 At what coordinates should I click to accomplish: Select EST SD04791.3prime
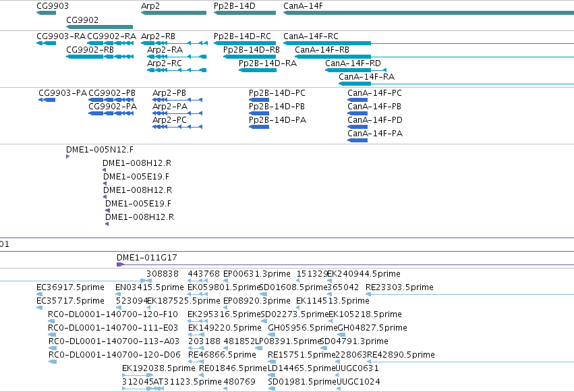tap(324, 348)
